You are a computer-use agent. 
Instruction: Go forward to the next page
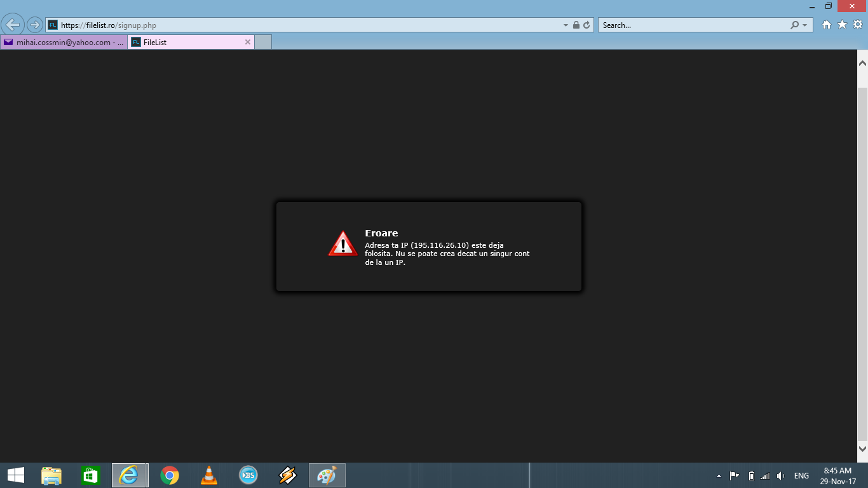[x=34, y=25]
